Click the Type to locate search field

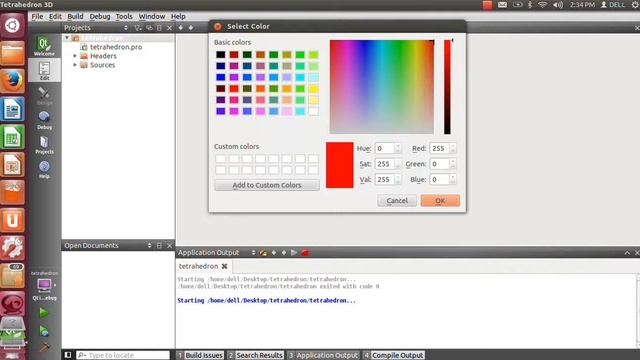pyautogui.click(x=123, y=355)
